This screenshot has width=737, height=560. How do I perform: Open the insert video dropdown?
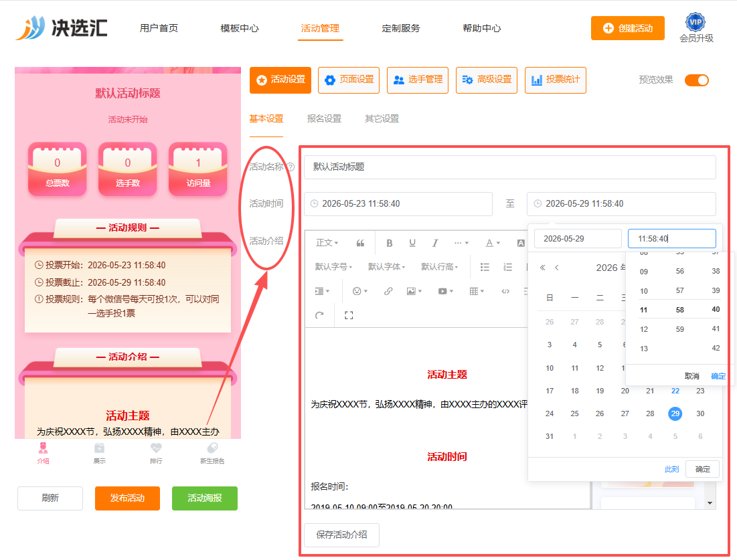coord(446,291)
